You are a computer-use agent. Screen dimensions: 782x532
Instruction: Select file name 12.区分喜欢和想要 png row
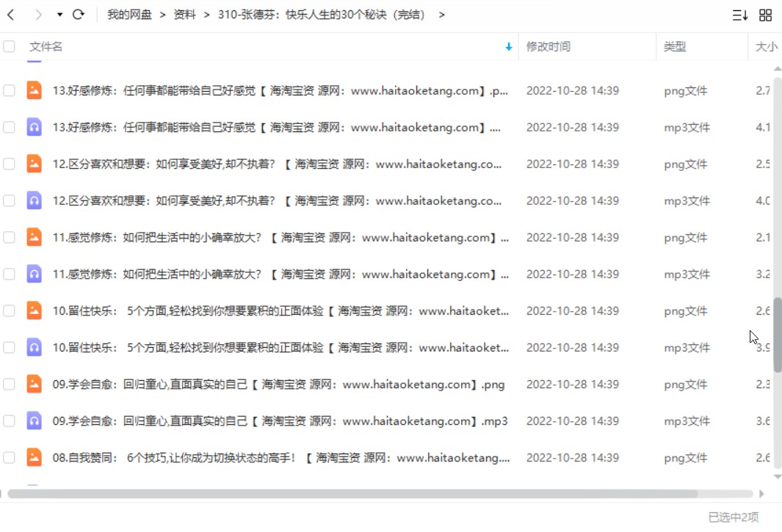277,164
